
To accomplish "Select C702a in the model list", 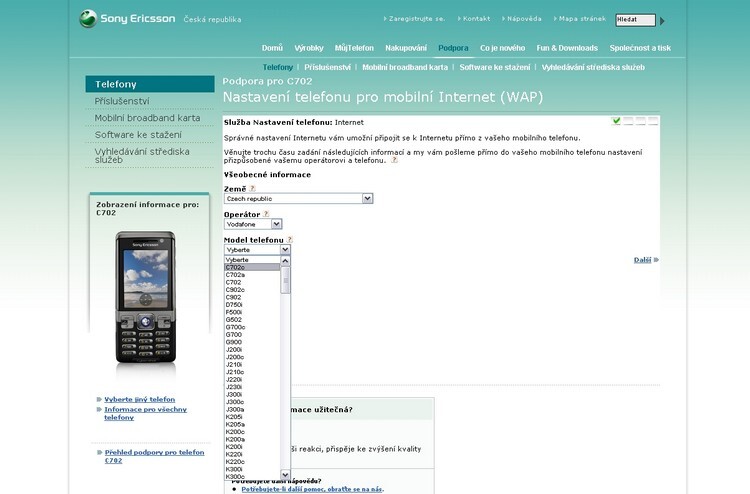I will pyautogui.click(x=252, y=275).
